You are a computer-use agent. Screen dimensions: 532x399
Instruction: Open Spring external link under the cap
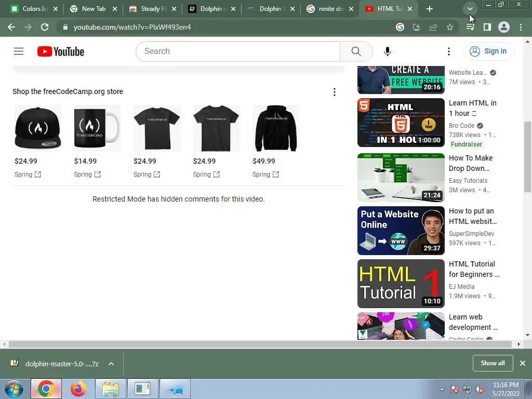click(28, 175)
